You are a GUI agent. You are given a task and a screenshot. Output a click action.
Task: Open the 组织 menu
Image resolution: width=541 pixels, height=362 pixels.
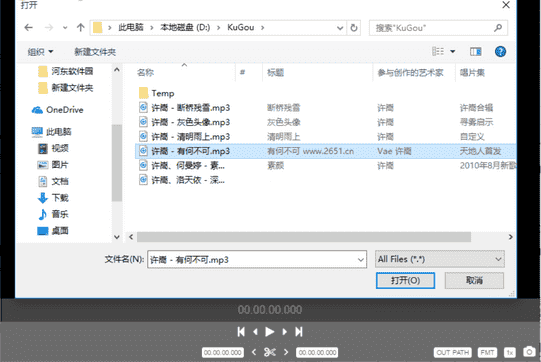[x=40, y=52]
